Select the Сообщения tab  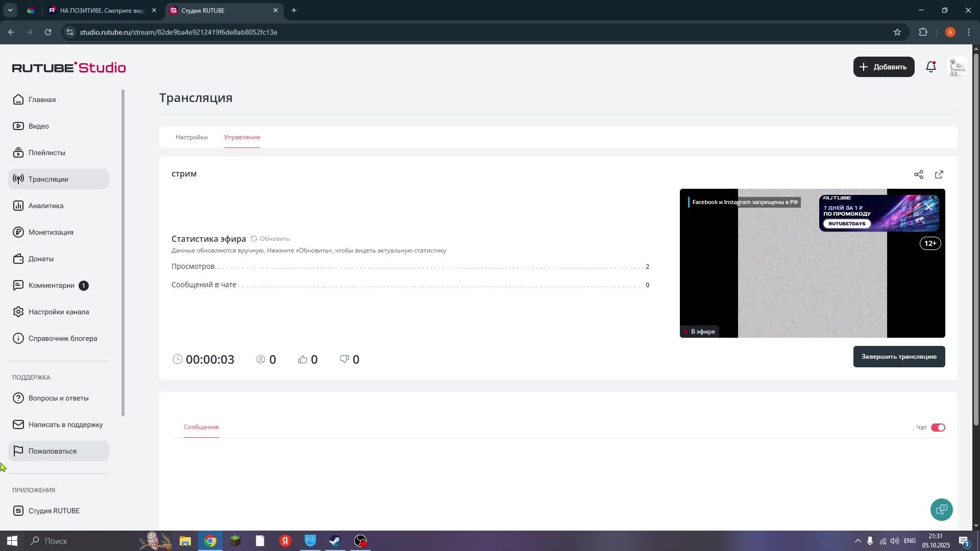point(201,427)
